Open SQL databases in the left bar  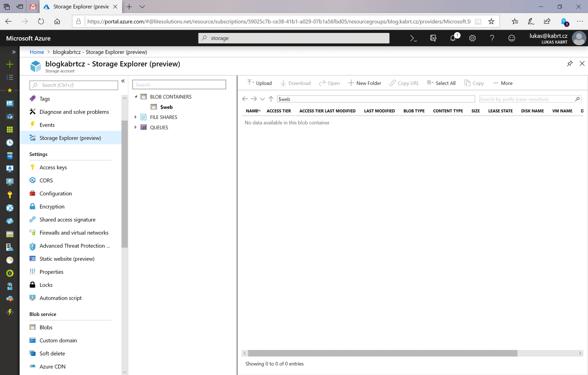10,156
